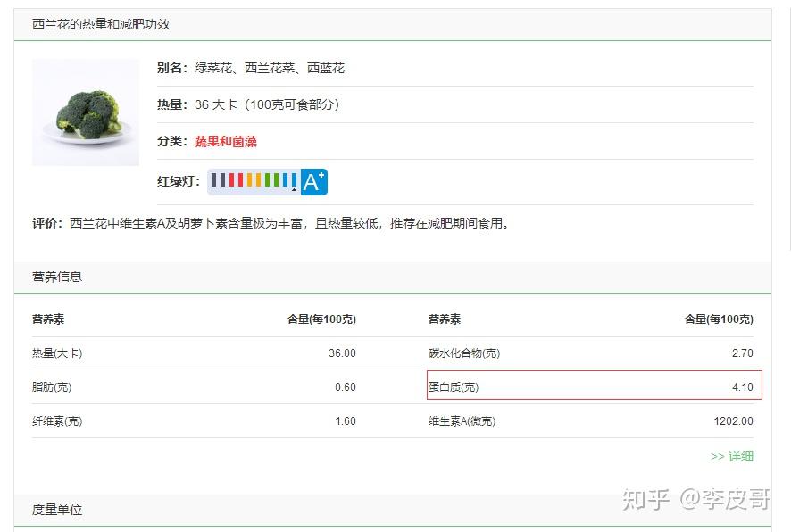Click the 营养素 header above 碳水化合物(克)
791x532 pixels.
445,320
